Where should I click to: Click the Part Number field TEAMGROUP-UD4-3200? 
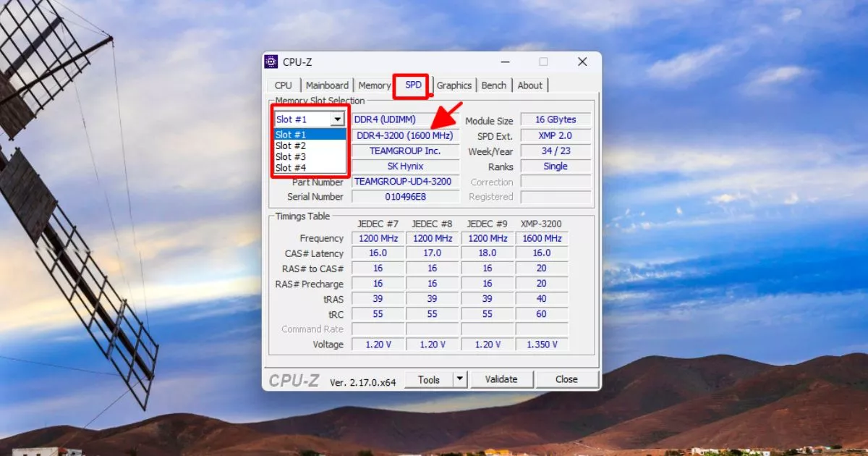click(x=405, y=182)
